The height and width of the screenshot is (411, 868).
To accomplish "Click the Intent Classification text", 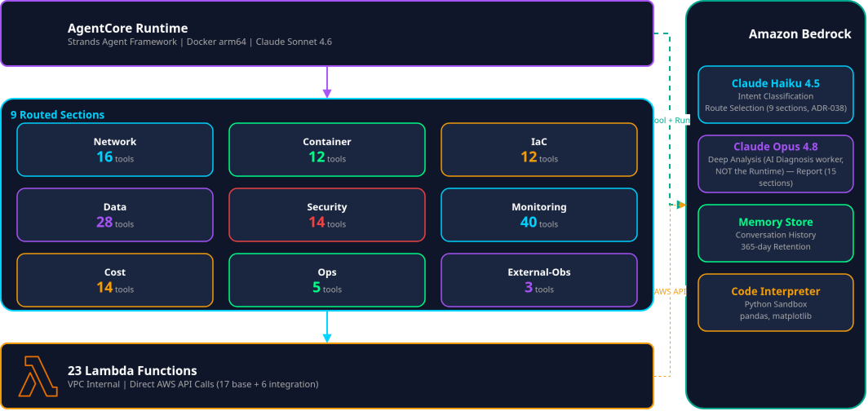I will (776, 97).
